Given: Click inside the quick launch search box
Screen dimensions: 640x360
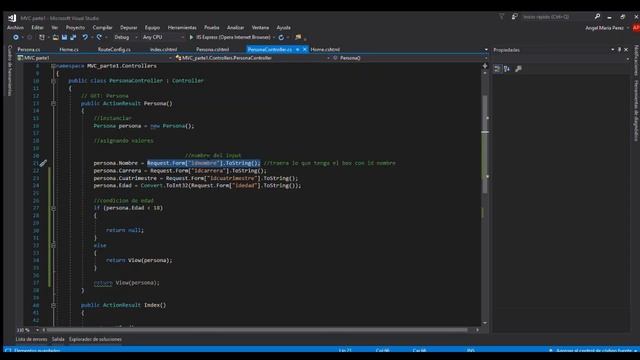Looking at the screenshot, I should 556,17.
